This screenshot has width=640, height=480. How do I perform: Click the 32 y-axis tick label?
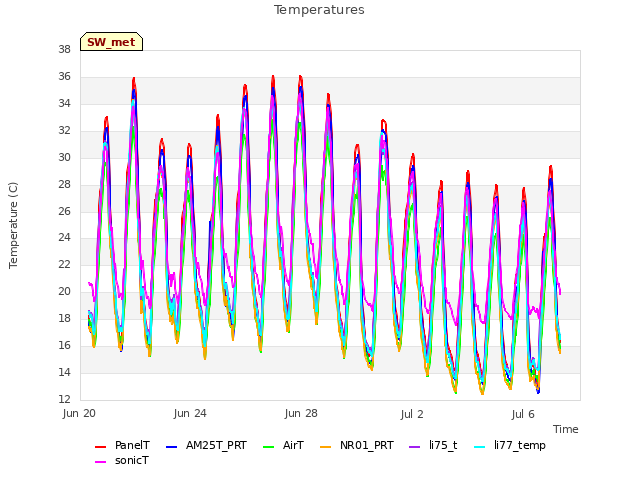64,131
